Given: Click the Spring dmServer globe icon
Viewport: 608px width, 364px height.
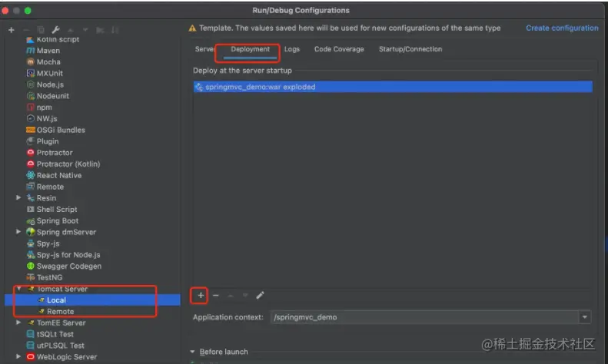Looking at the screenshot, I should pos(31,232).
